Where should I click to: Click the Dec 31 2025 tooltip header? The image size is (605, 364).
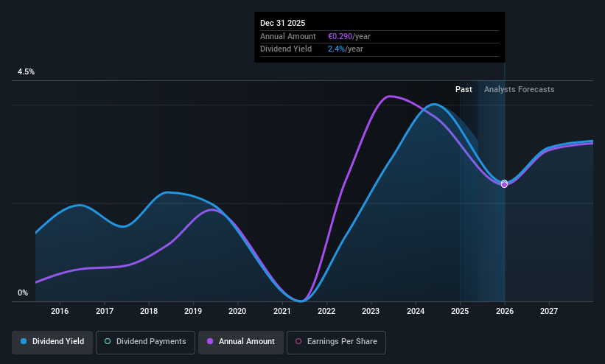282,23
